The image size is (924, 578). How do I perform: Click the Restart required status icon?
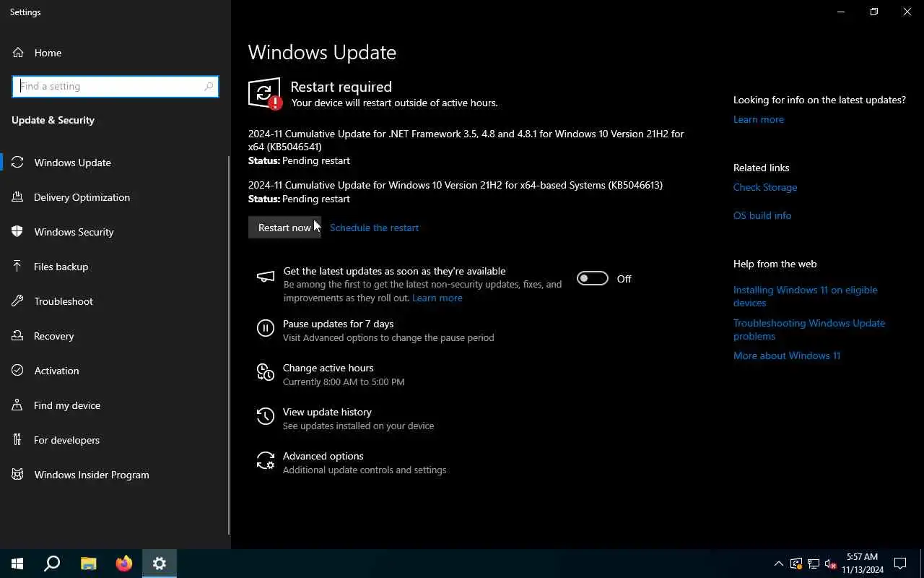coord(265,94)
